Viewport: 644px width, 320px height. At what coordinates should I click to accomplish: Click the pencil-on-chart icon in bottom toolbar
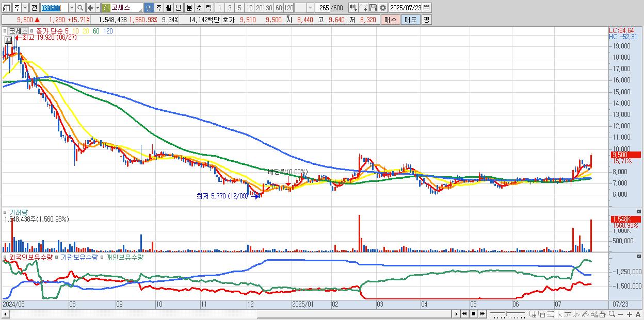[x=585, y=314]
